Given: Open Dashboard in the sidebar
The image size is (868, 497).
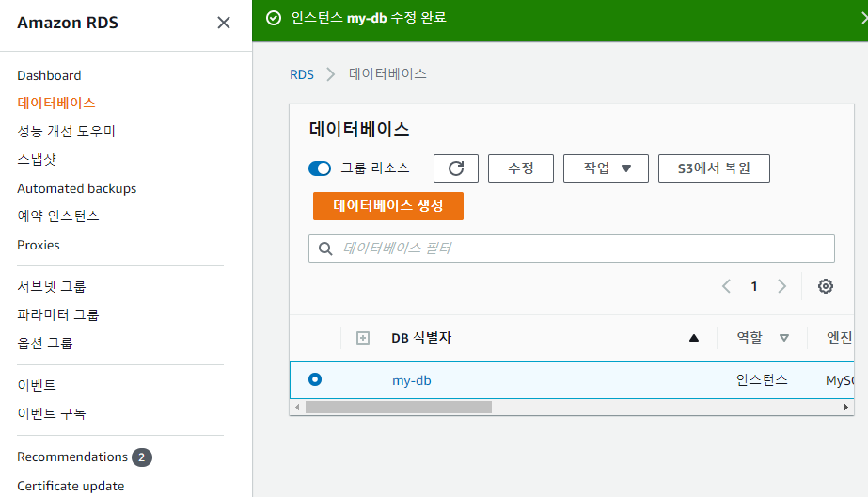Looking at the screenshot, I should (x=49, y=75).
